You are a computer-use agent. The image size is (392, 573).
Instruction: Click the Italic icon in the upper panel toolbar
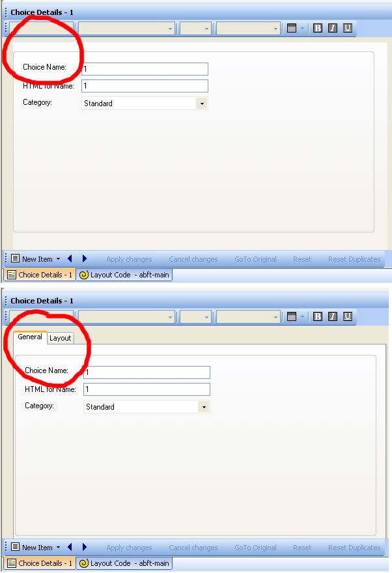(333, 28)
